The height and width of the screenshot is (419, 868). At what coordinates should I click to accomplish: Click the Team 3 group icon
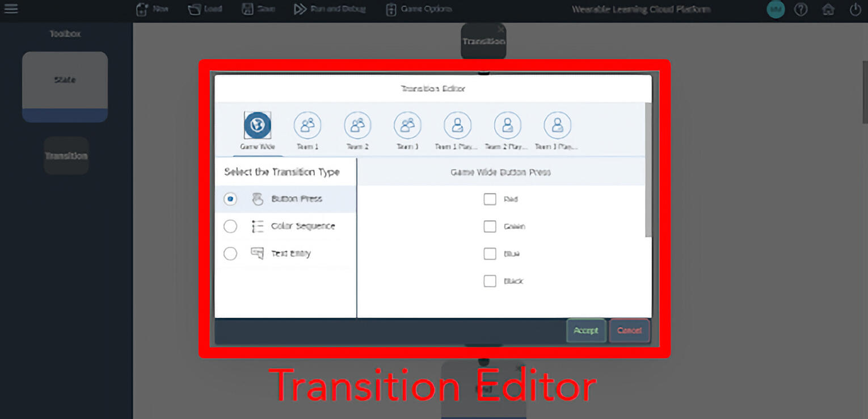pyautogui.click(x=407, y=126)
